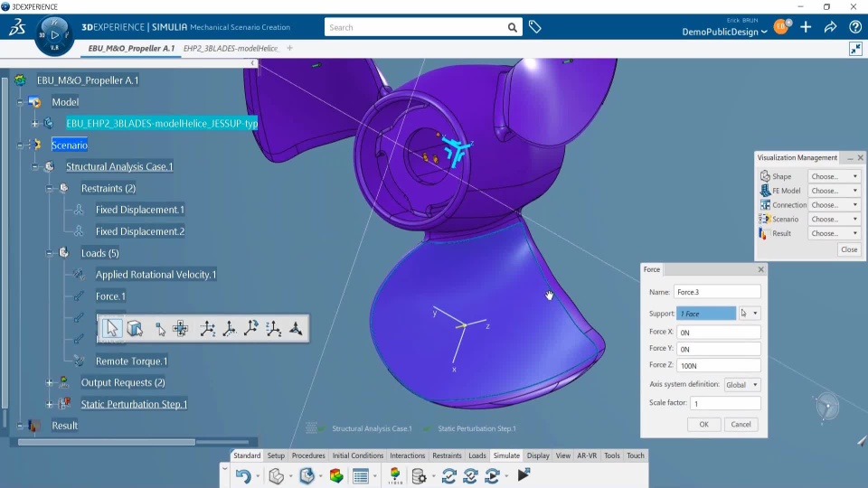This screenshot has height=488, width=868.
Task: Select Remote Torque.1 in the tree
Action: [131, 361]
